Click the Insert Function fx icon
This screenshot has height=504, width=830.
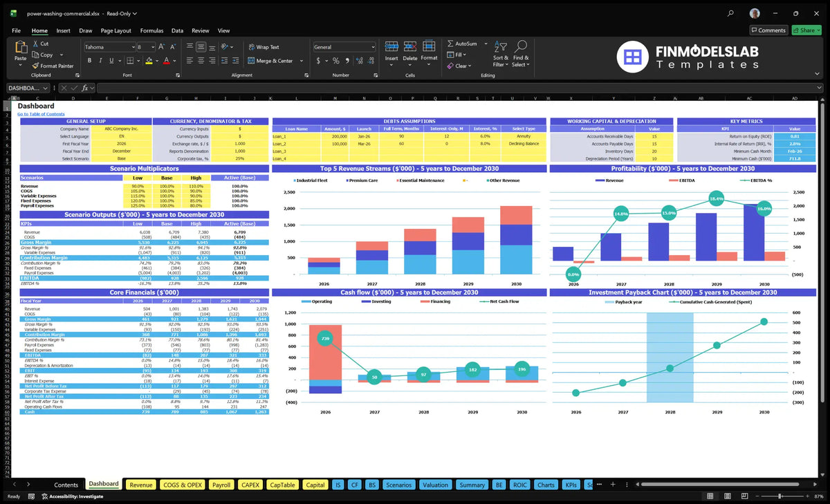[85, 88]
